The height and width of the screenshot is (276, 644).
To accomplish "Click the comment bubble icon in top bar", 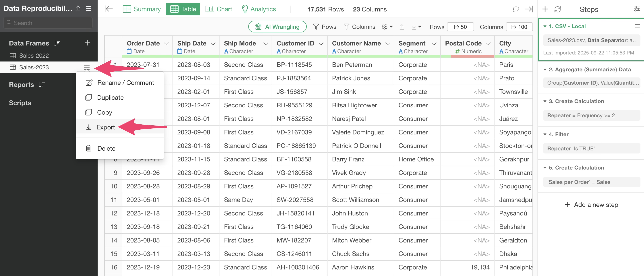I will [516, 9].
